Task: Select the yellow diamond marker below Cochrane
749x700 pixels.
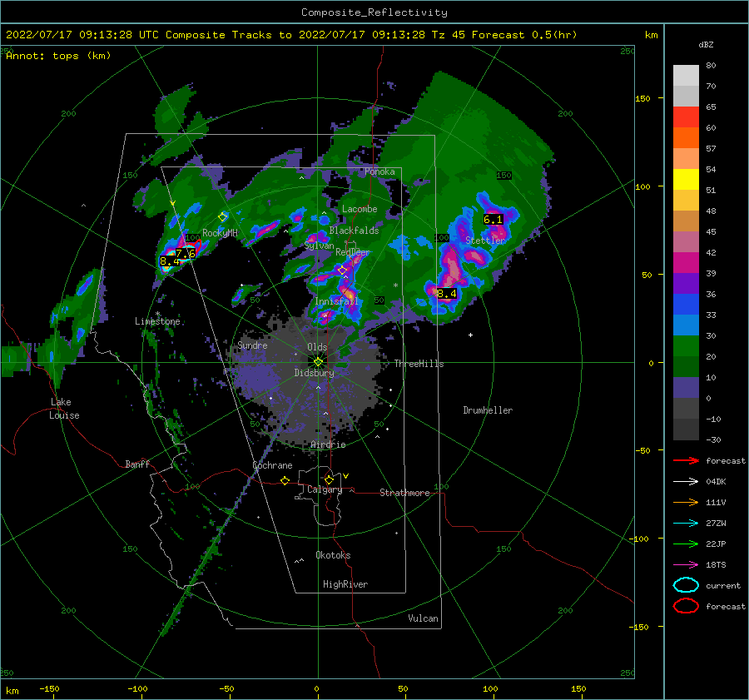Action: pos(285,481)
